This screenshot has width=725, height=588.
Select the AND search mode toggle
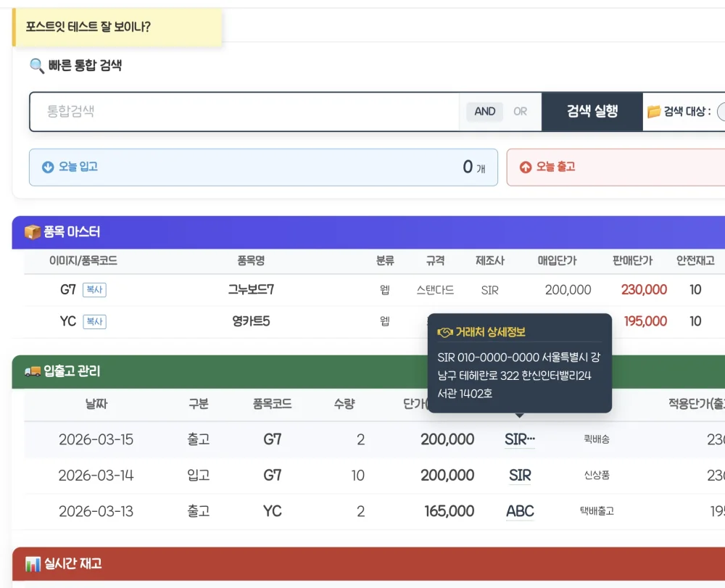click(484, 112)
